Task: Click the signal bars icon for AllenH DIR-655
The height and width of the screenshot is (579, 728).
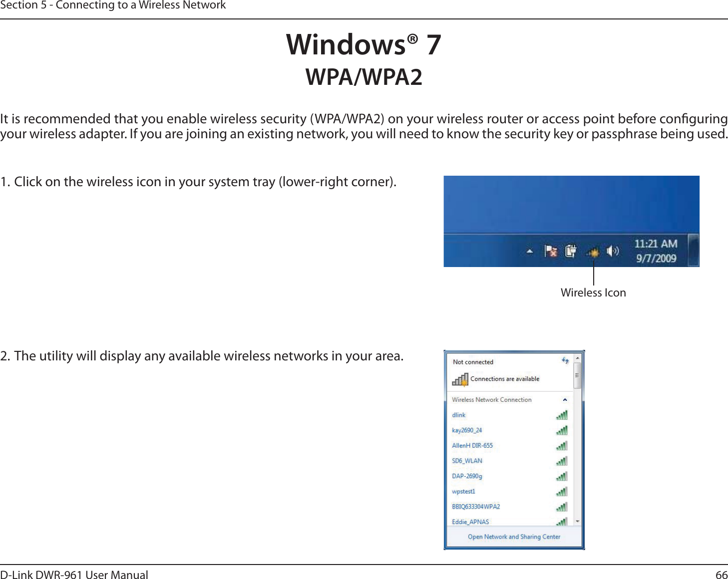Action: pyautogui.click(x=562, y=445)
